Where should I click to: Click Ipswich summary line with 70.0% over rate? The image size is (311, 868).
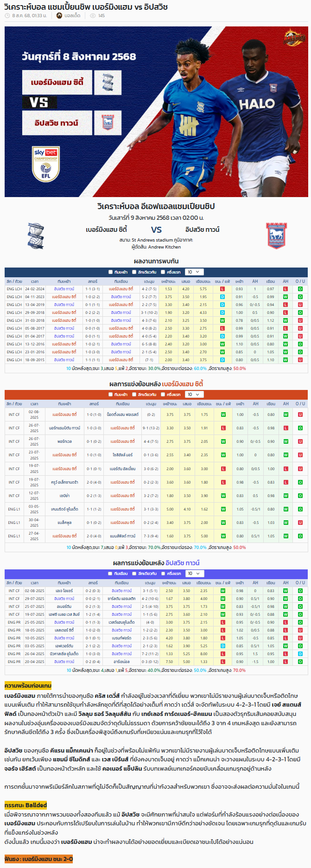coord(156,670)
